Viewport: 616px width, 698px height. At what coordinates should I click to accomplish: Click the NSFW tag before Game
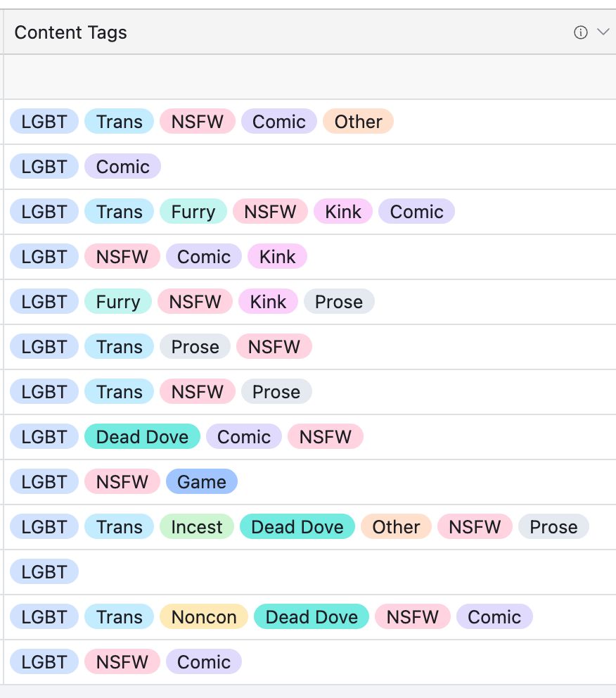[122, 482]
